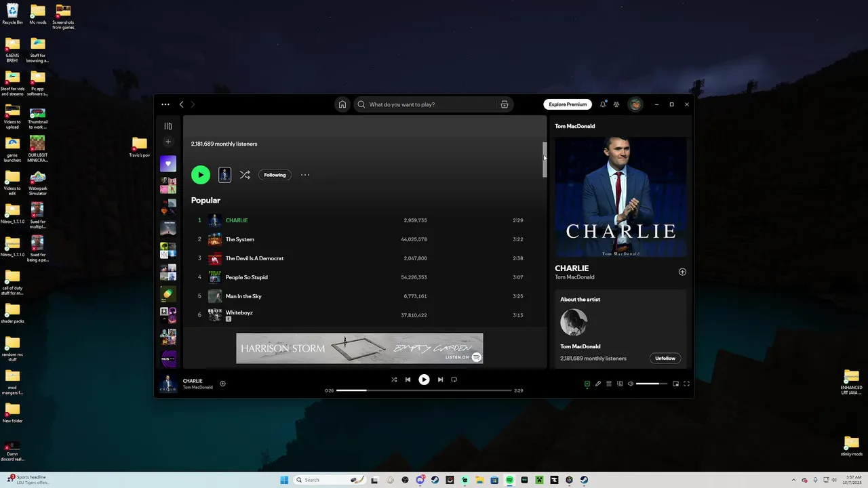Open the Friend Activity icon
868x488 pixels.
[x=616, y=104]
